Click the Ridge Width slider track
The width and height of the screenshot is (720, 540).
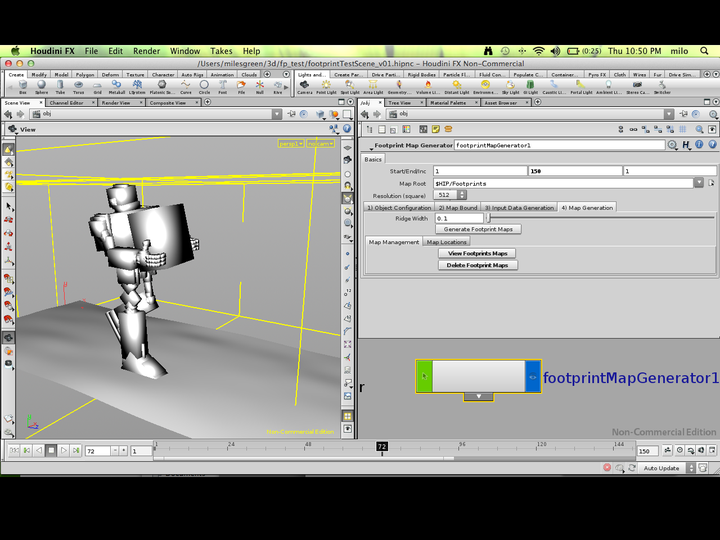point(600,218)
